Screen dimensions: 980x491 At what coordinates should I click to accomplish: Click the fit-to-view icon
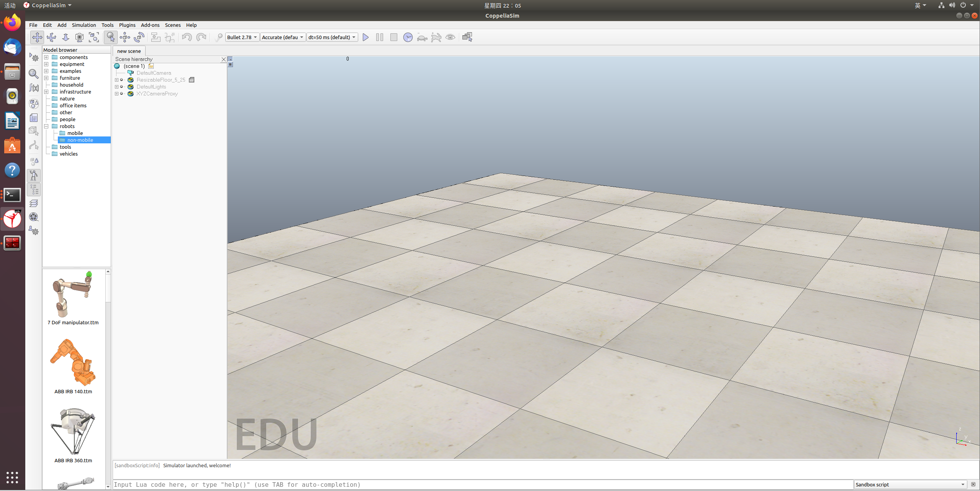pos(94,37)
